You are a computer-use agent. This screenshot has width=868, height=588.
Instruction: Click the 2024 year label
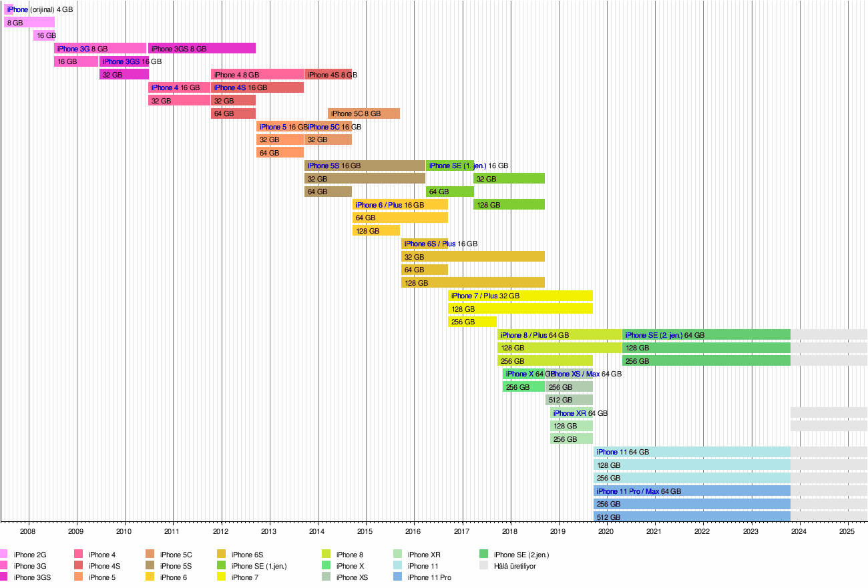799,532
